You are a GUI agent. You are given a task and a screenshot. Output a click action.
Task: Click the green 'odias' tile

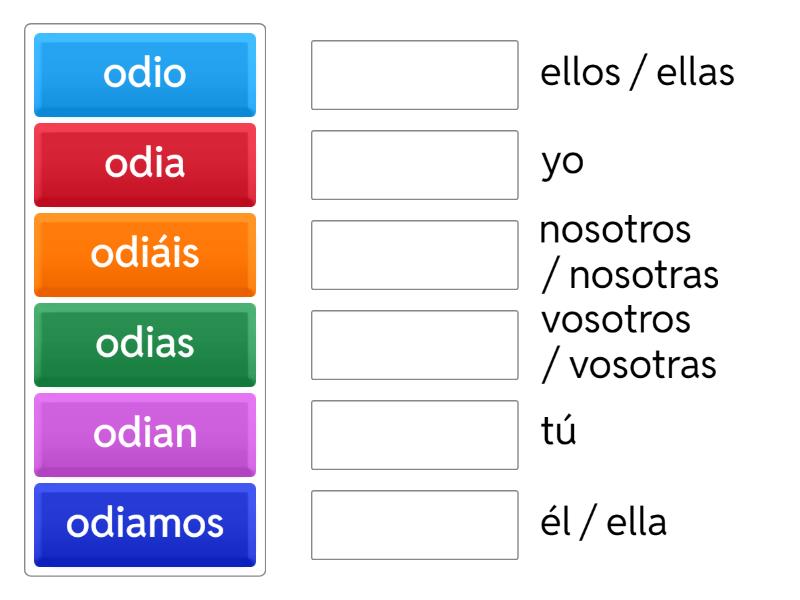coord(145,345)
